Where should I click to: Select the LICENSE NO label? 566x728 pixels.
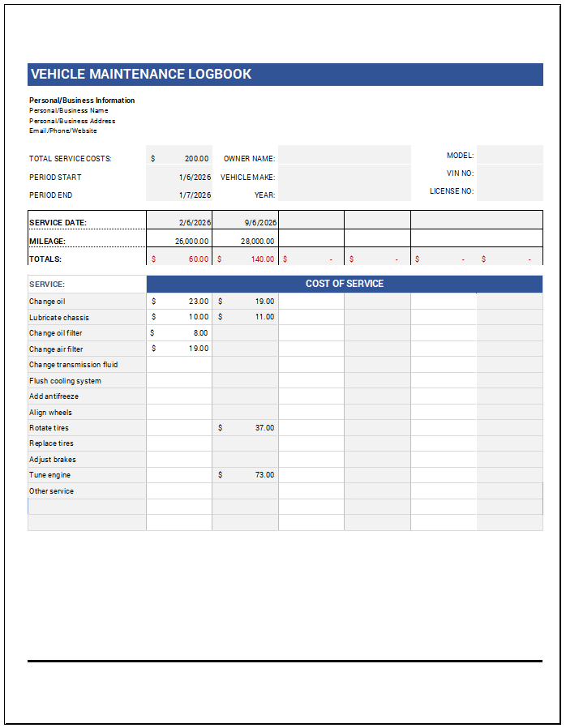(452, 191)
